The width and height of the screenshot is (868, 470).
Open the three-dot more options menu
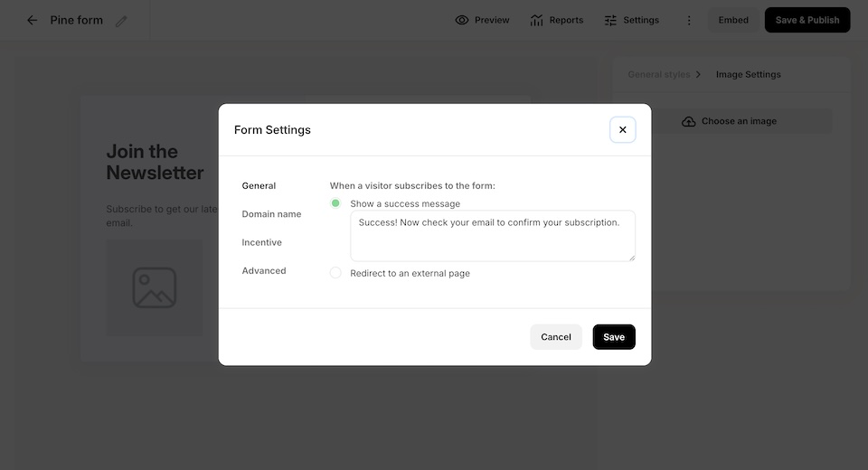[689, 20]
